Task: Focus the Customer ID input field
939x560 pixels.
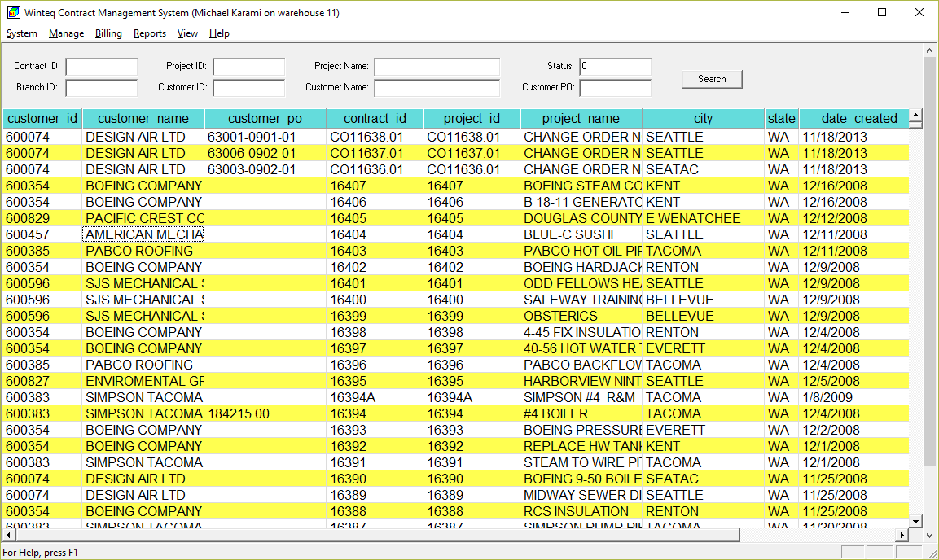Action: pos(248,87)
